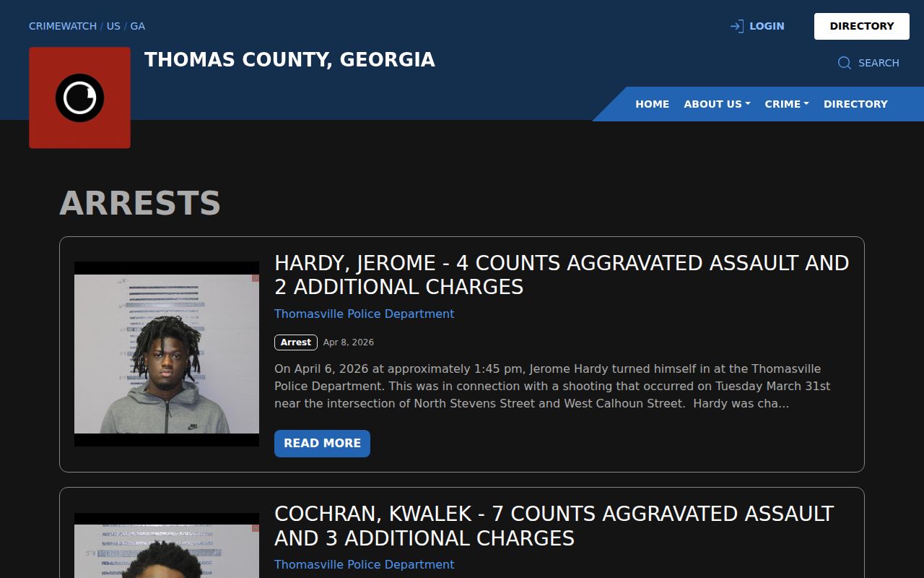This screenshot has width=924, height=578.
Task: Expand the ABOUT US dropdown menu
Action: [x=717, y=104]
